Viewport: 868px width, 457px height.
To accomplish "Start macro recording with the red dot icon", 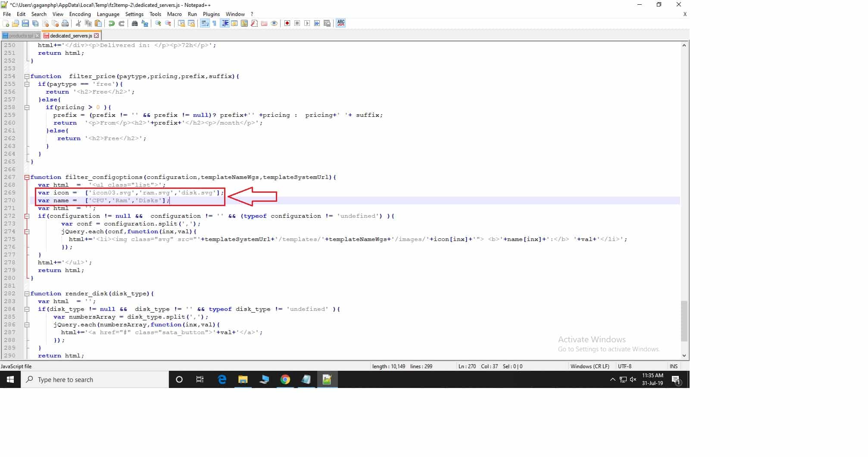I will tap(287, 23).
